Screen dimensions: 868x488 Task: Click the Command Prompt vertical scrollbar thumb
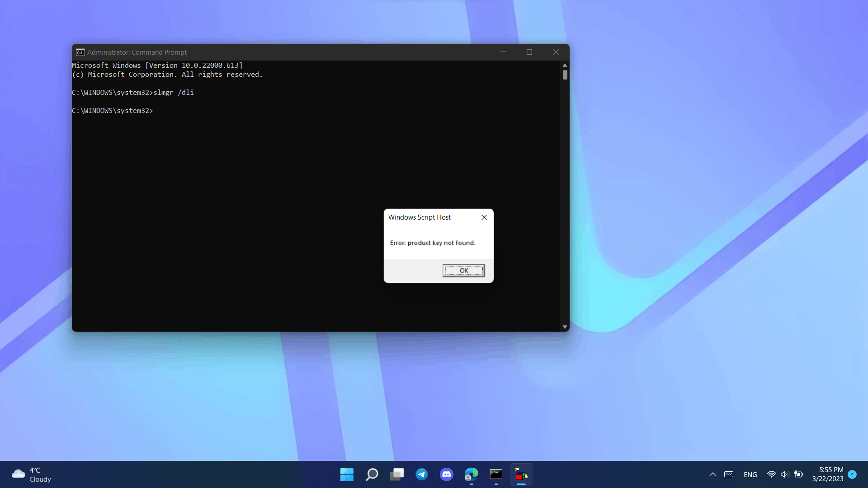[x=565, y=75]
